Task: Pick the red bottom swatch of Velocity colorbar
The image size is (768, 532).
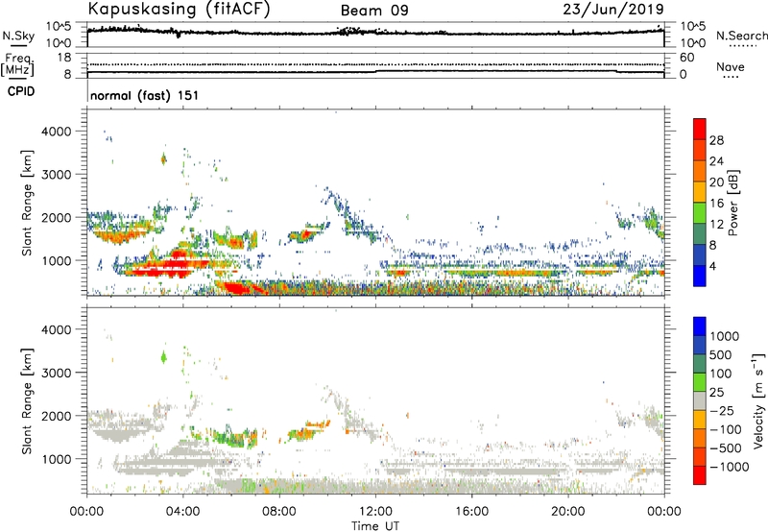Action: coord(700,475)
